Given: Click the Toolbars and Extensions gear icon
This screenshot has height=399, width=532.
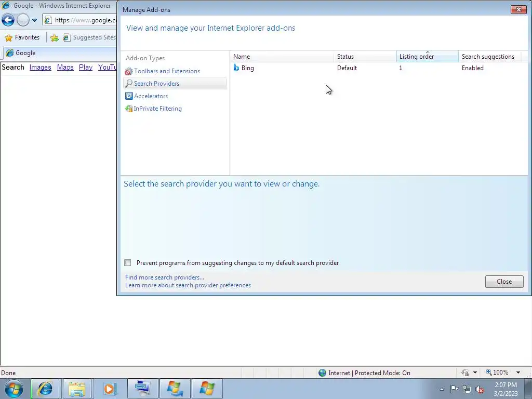Looking at the screenshot, I should [x=129, y=71].
